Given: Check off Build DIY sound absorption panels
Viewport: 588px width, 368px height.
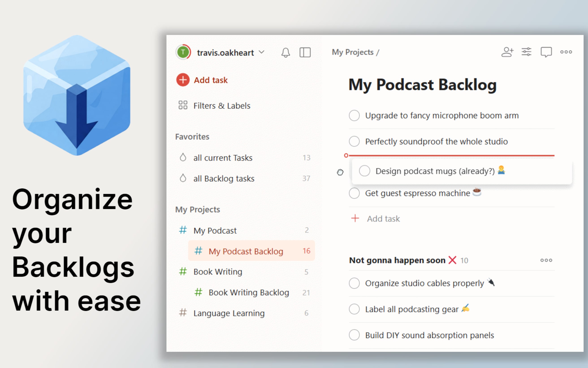Looking at the screenshot, I should coord(354,335).
